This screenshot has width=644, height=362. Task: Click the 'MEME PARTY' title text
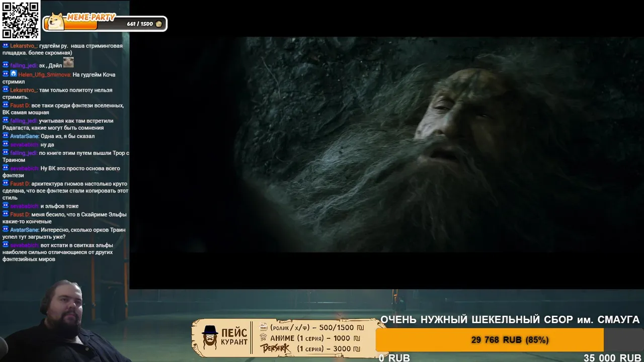tap(91, 17)
